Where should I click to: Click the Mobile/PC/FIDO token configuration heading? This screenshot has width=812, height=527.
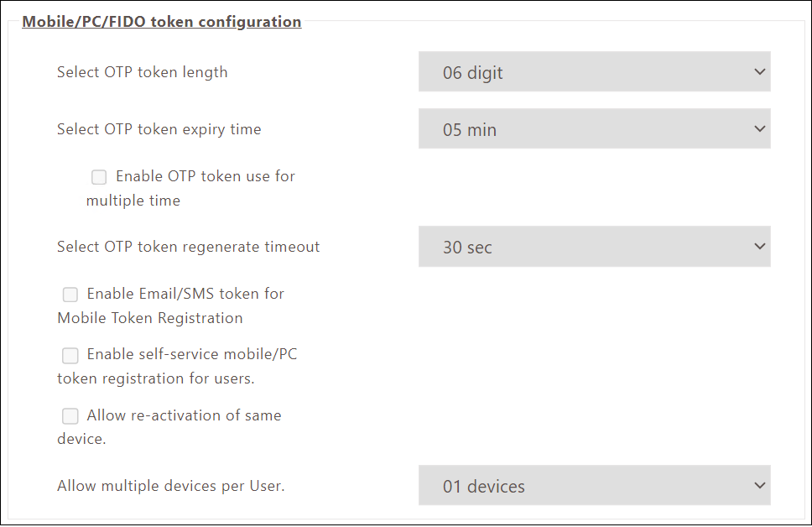[162, 22]
